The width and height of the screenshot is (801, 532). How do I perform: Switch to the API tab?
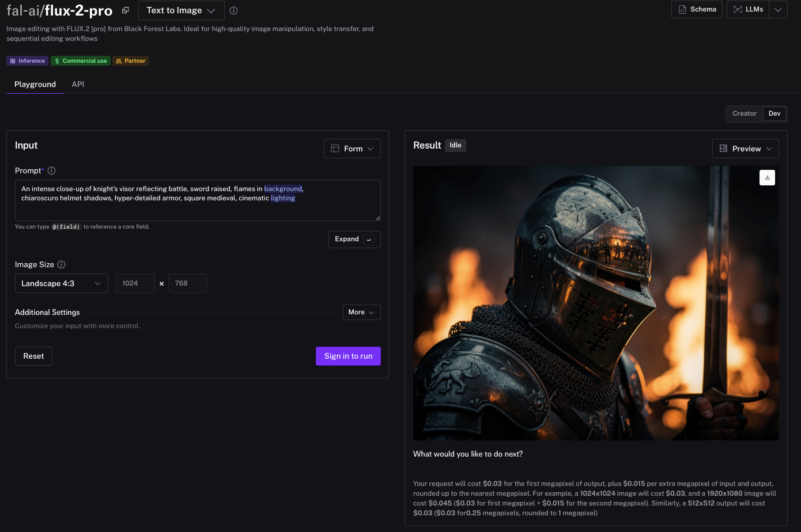click(78, 84)
